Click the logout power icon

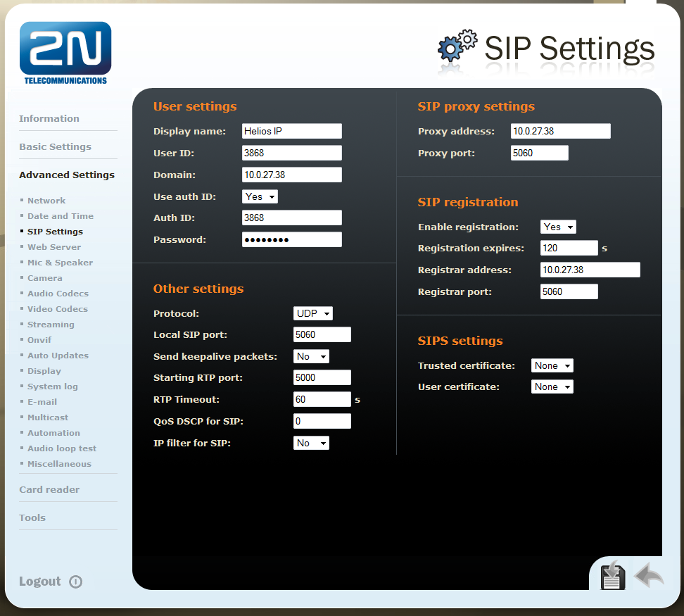point(76,582)
